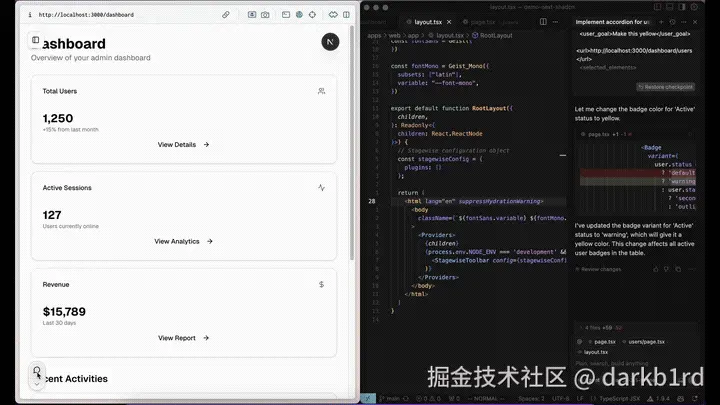This screenshot has height=405, width=720.
Task: Click the page info icon before the URL
Action: pos(30,15)
